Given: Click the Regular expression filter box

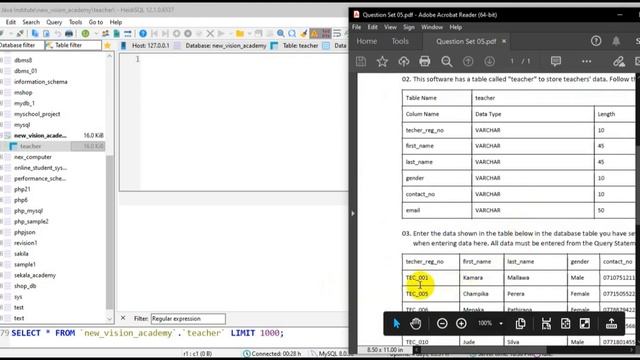Looking at the screenshot, I should [x=188, y=318].
